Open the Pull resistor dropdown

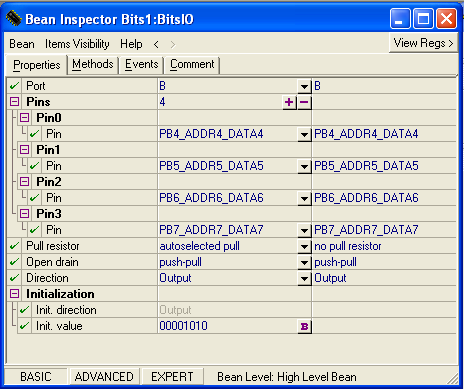click(304, 246)
